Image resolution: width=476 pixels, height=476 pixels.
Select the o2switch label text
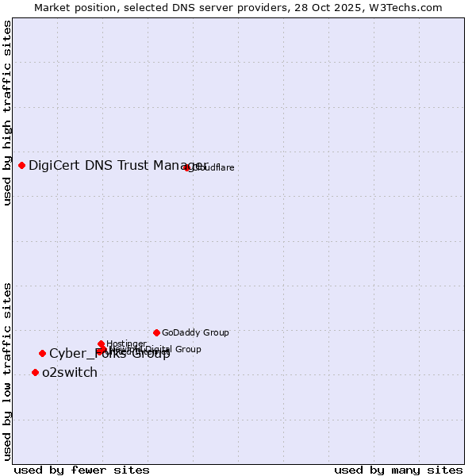(70, 373)
